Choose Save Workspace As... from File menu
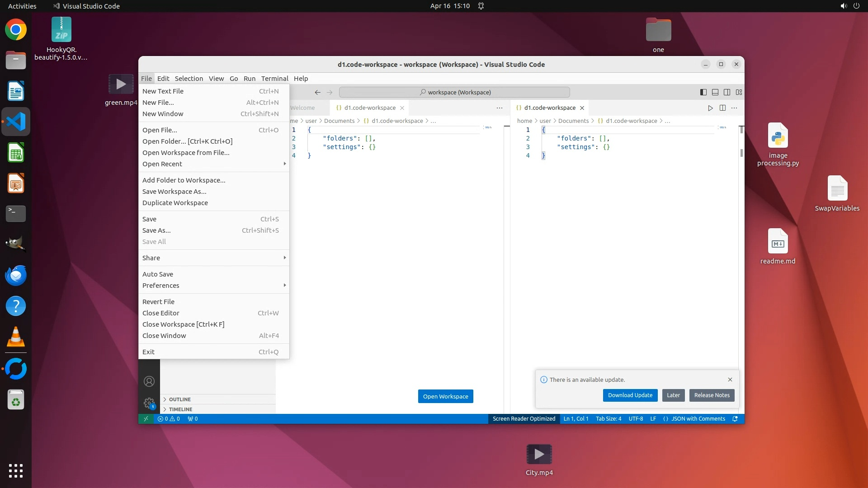This screenshot has width=868, height=488. point(175,192)
